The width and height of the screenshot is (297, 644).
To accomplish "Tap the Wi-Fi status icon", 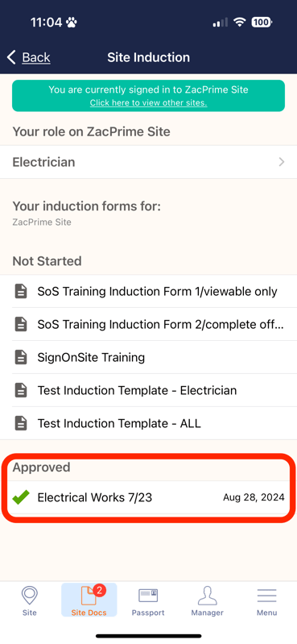I will (x=239, y=23).
